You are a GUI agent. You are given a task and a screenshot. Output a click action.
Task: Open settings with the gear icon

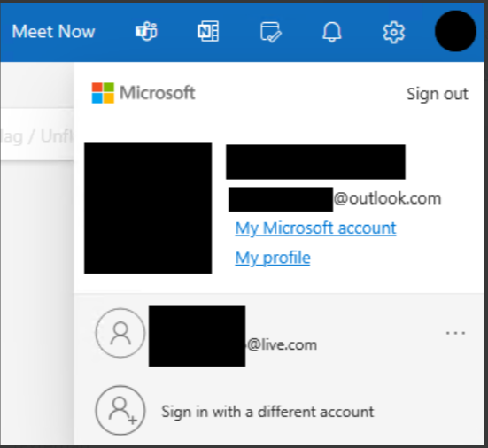pos(394,32)
